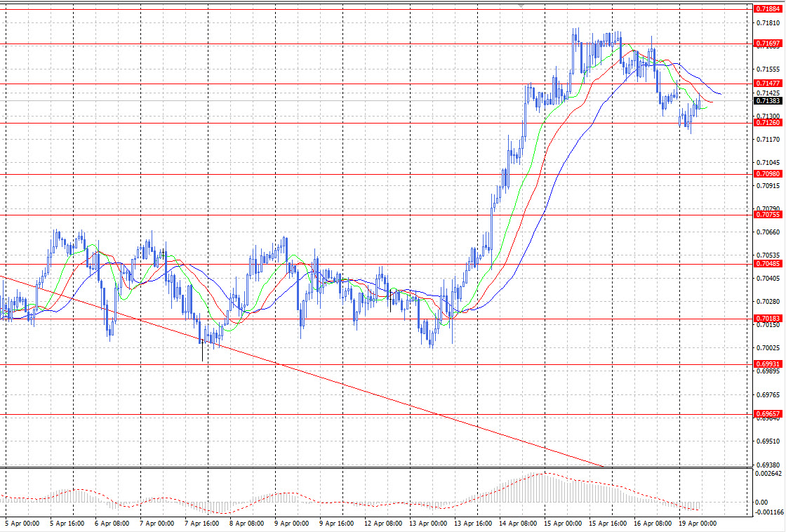Click the 0.69765 value on price scale

pyautogui.click(x=768, y=395)
